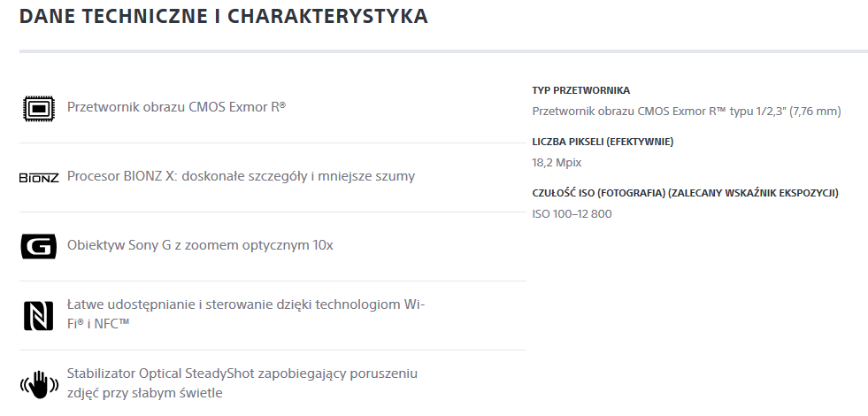Viewport: 868px width, 416px height.
Task: Click the Stabilizator Optical SteadyShot description
Action: [242, 383]
